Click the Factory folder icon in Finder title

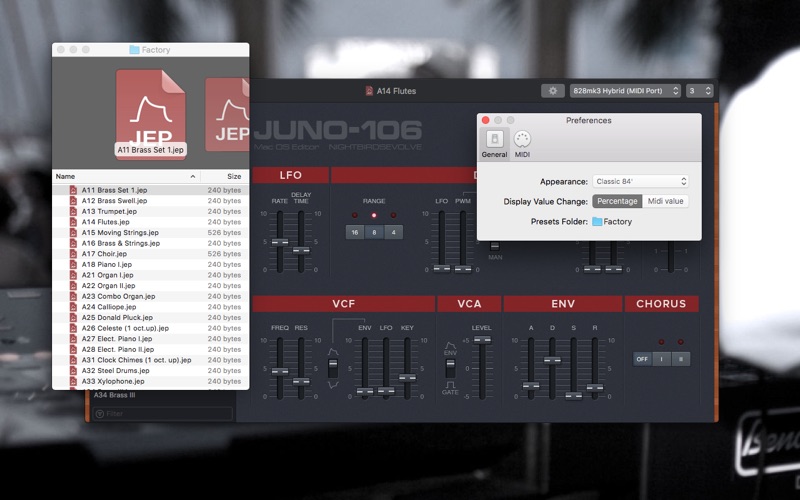pyautogui.click(x=134, y=49)
